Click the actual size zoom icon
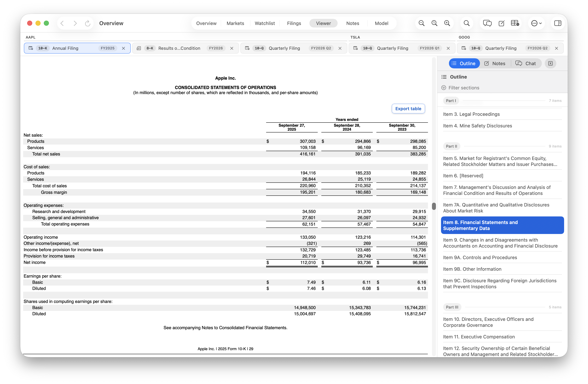 [x=434, y=23]
